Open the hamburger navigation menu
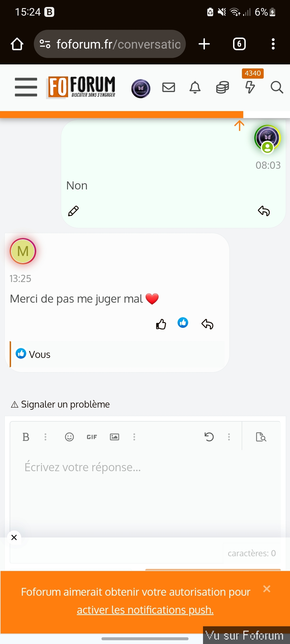The height and width of the screenshot is (644, 290). (26, 87)
